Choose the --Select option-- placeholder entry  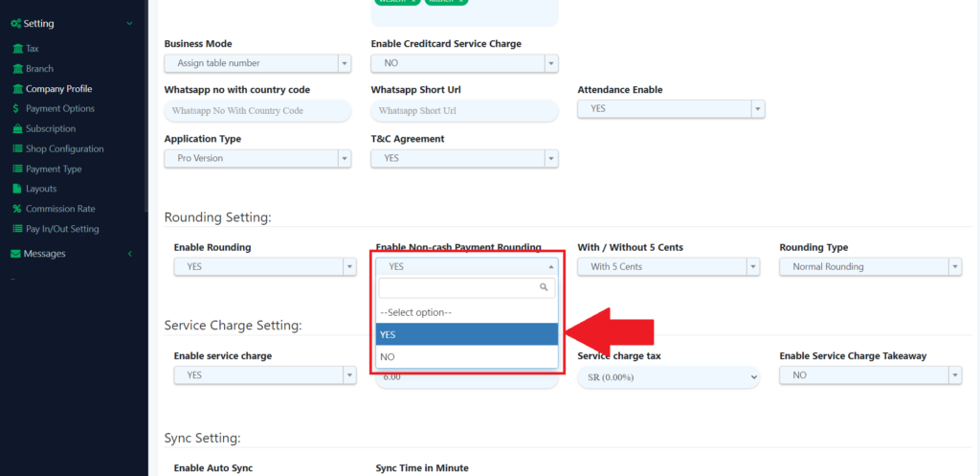[467, 312]
